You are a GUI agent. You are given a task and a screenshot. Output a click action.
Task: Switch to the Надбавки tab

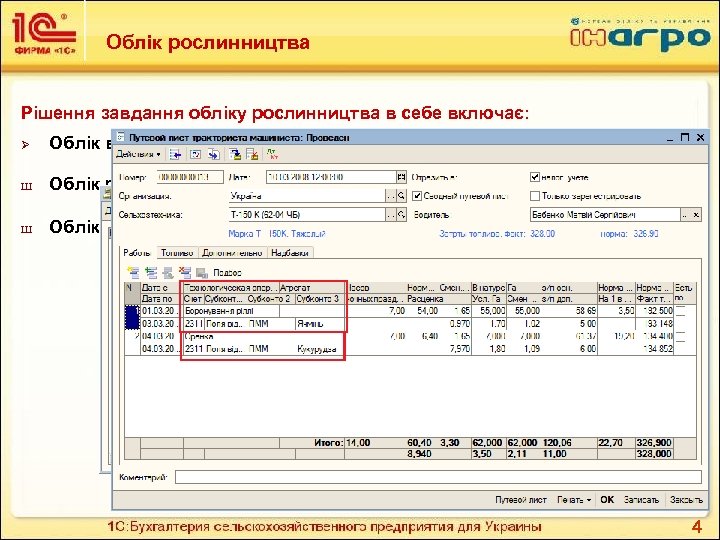[289, 253]
